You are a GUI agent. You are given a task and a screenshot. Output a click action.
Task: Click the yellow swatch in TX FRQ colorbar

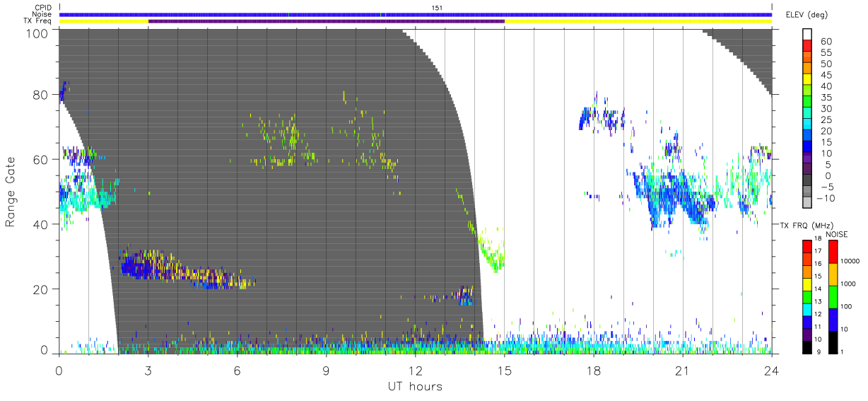[x=807, y=284]
